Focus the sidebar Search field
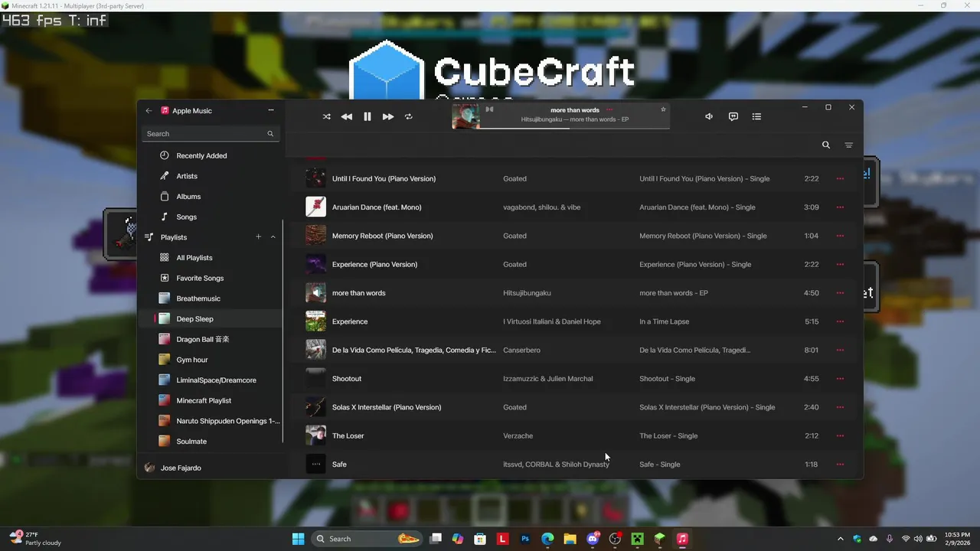Screen dimensions: 980x551 point(211,133)
